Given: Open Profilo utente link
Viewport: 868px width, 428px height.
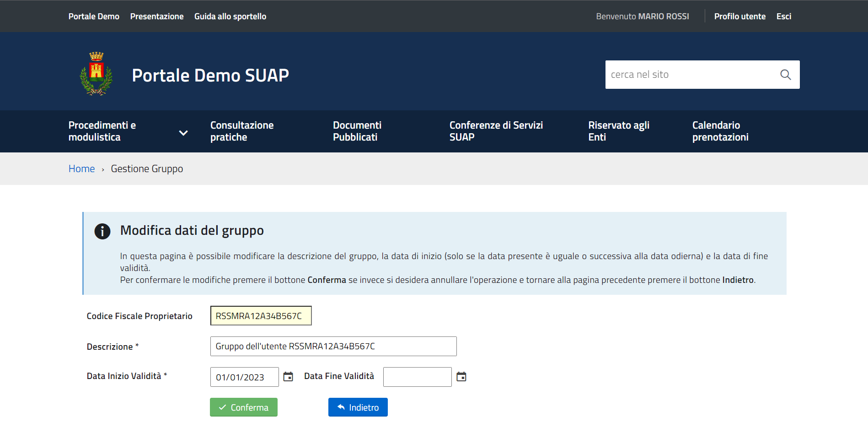Looking at the screenshot, I should click(739, 16).
